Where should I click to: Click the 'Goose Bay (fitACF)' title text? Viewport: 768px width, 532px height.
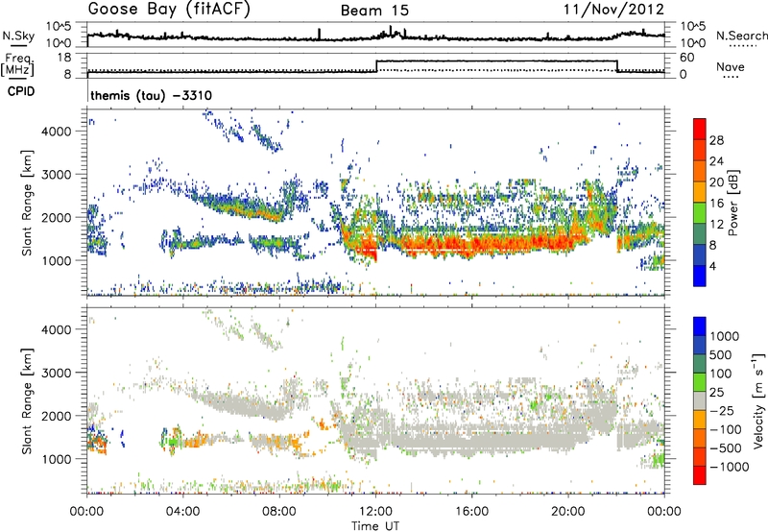click(x=169, y=10)
